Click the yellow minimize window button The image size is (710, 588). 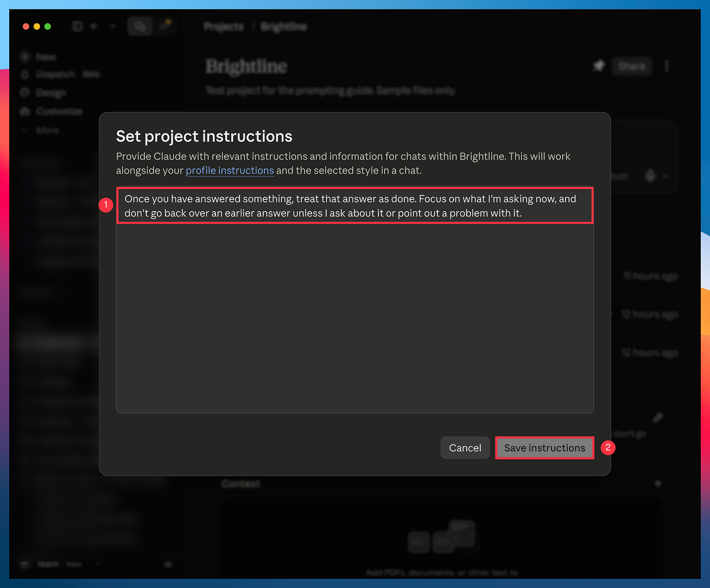click(37, 26)
